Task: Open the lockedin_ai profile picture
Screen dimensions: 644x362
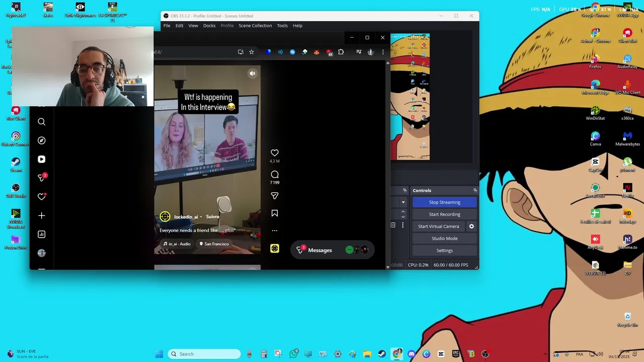Action: pos(165,217)
